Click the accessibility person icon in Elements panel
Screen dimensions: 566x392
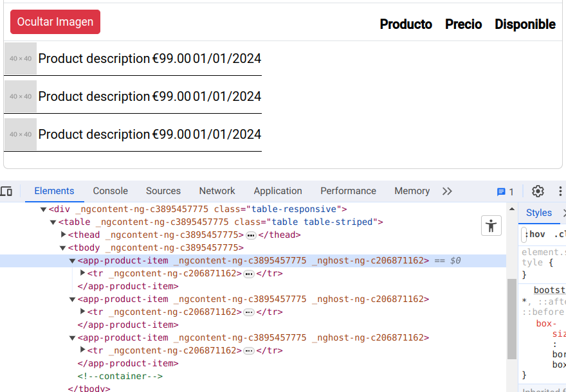coord(491,226)
